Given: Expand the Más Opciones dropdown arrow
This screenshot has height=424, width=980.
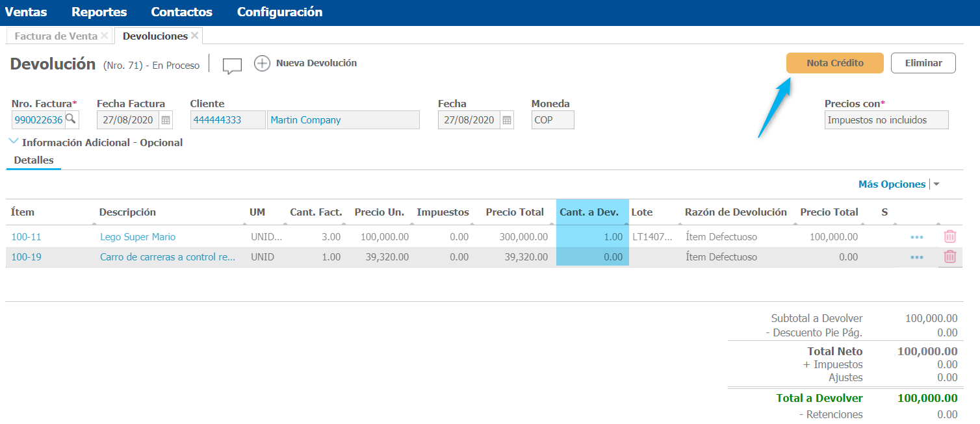Looking at the screenshot, I should click(x=936, y=184).
